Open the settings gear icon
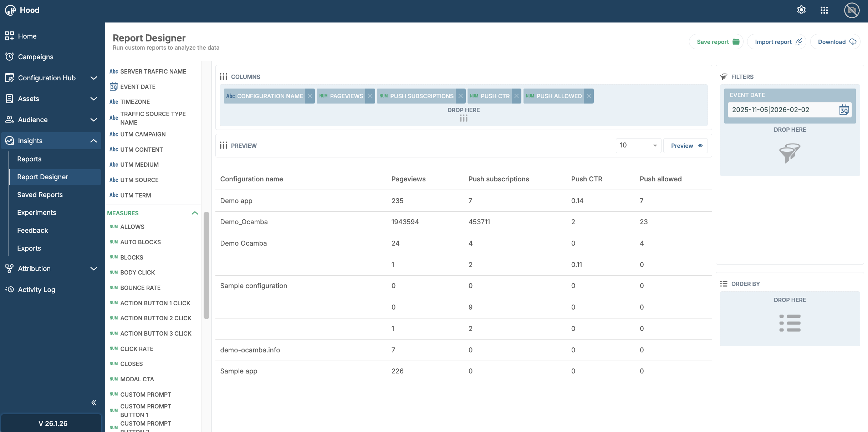Image resolution: width=868 pixels, height=432 pixels. click(801, 10)
